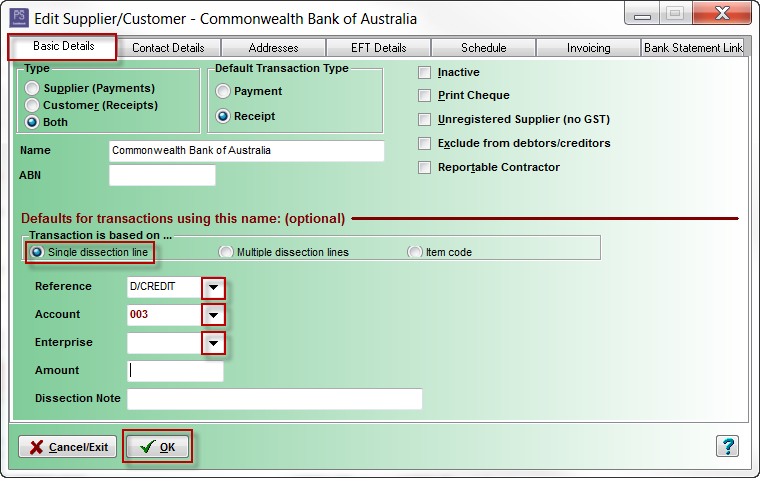Open the help question mark icon
The image size is (760, 478).
click(x=728, y=446)
